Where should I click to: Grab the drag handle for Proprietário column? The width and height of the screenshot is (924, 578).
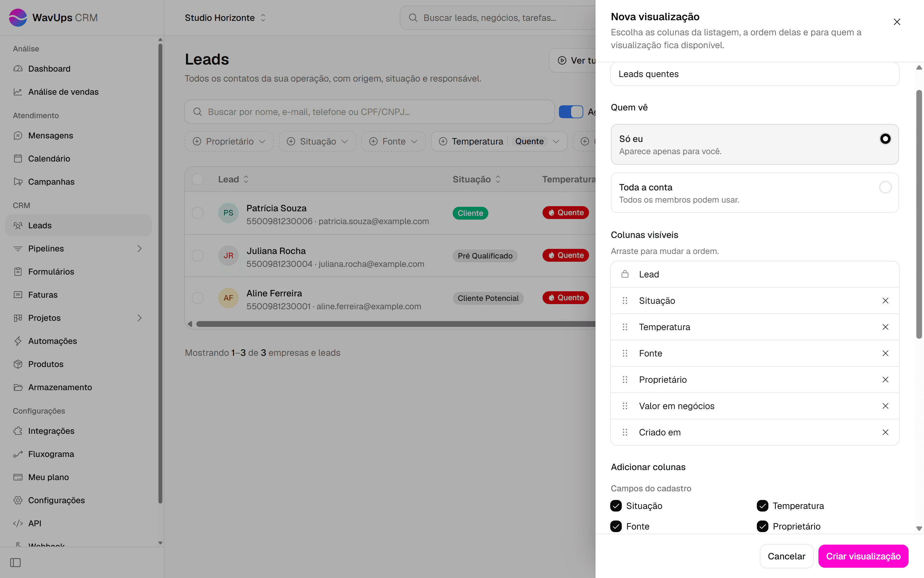coord(625,380)
